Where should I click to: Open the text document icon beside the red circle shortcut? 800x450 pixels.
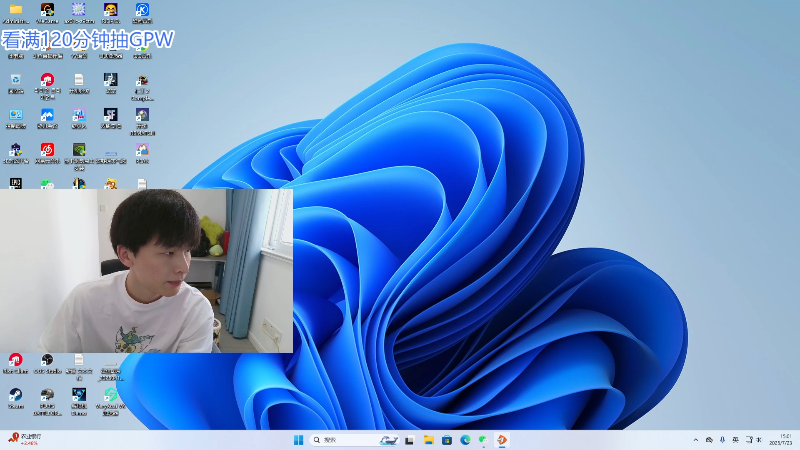[79, 80]
